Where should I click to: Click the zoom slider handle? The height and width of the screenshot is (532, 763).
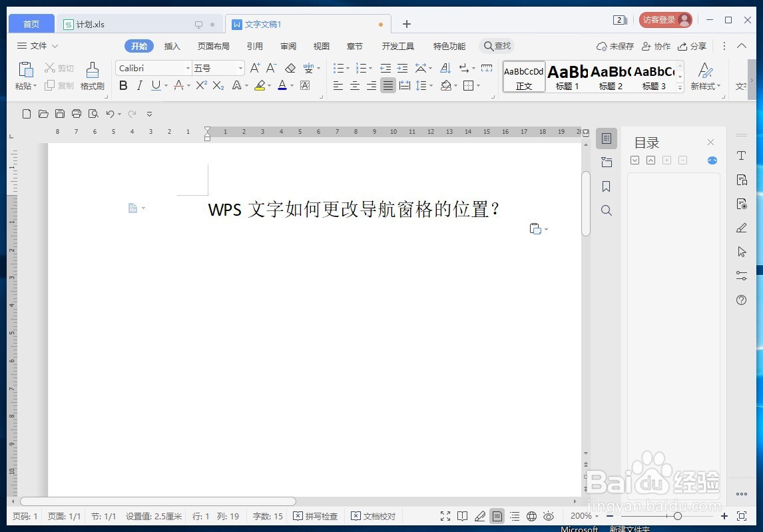pyautogui.click(x=677, y=516)
